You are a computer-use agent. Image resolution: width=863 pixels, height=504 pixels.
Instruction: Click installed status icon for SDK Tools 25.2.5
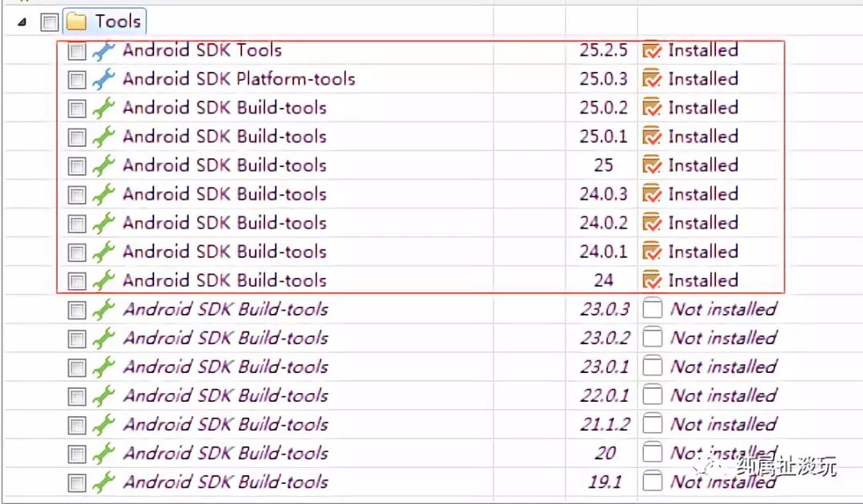(652, 50)
